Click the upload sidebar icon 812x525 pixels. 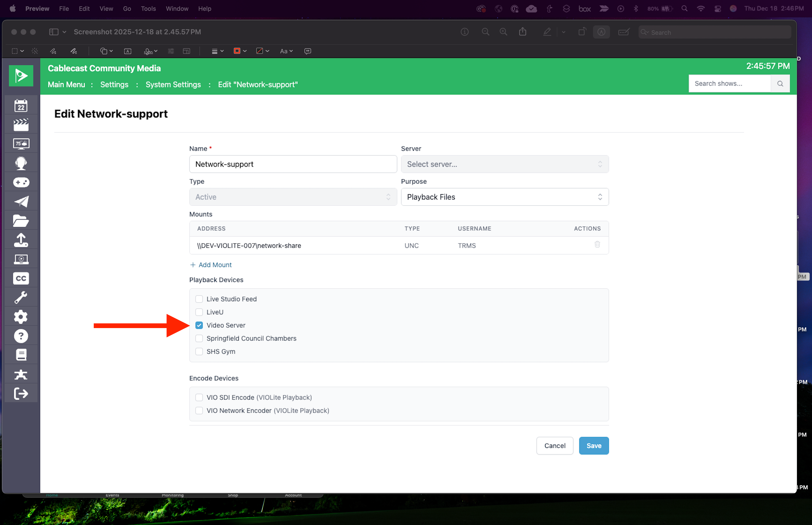(21, 240)
